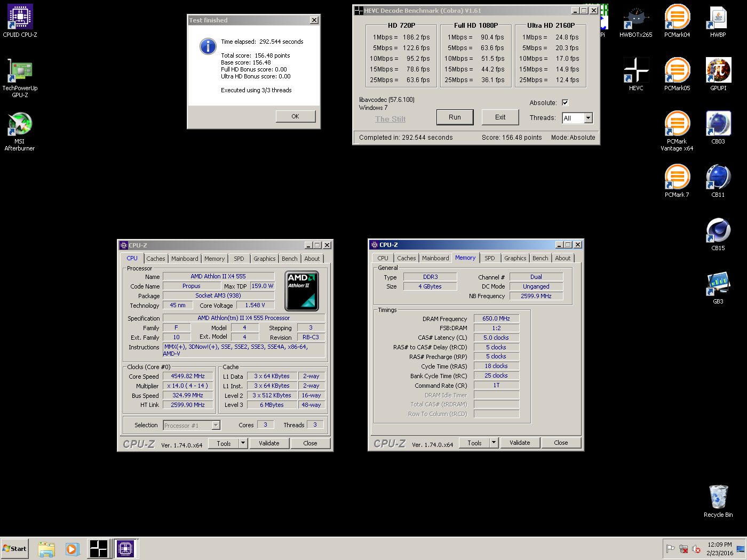Open Windows Media Player taskbar icon
The image size is (747, 560).
click(x=73, y=549)
